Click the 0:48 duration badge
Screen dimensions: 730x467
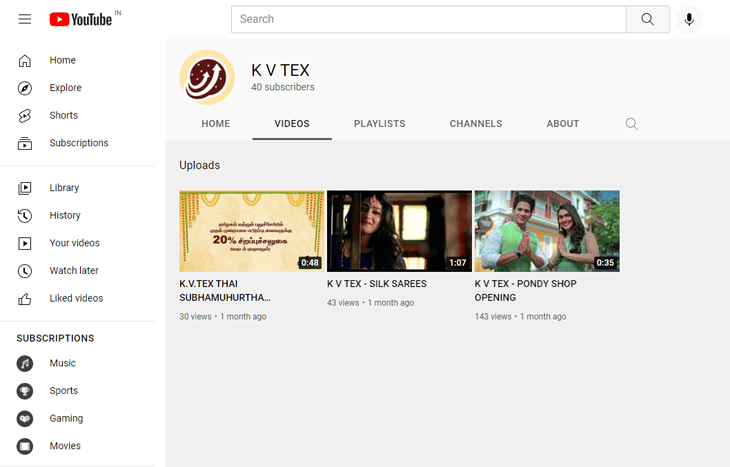coord(310,263)
